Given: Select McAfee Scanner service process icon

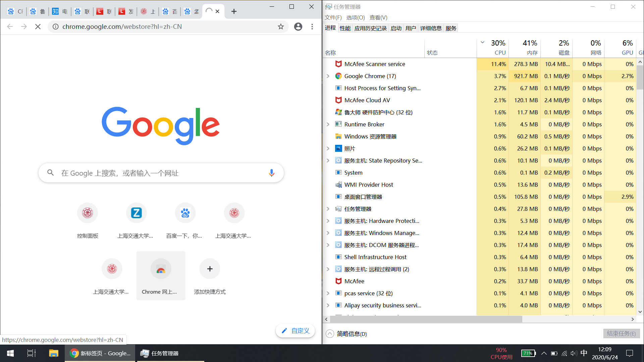Looking at the screenshot, I should [338, 64].
